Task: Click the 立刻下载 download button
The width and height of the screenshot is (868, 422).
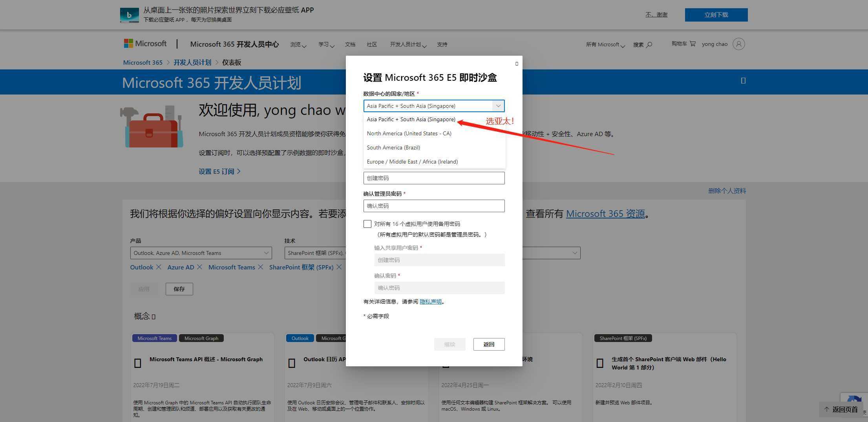Action: [716, 15]
